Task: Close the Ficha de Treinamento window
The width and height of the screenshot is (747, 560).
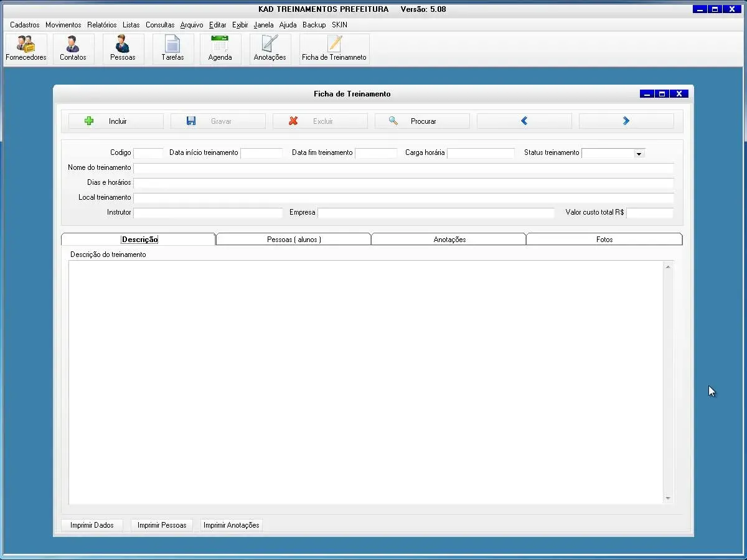Action: 679,94
